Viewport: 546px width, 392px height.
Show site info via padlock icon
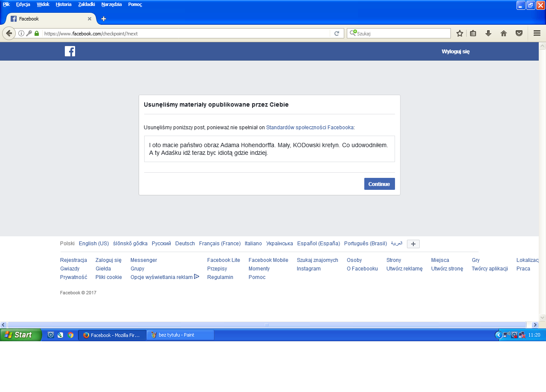[x=37, y=33]
